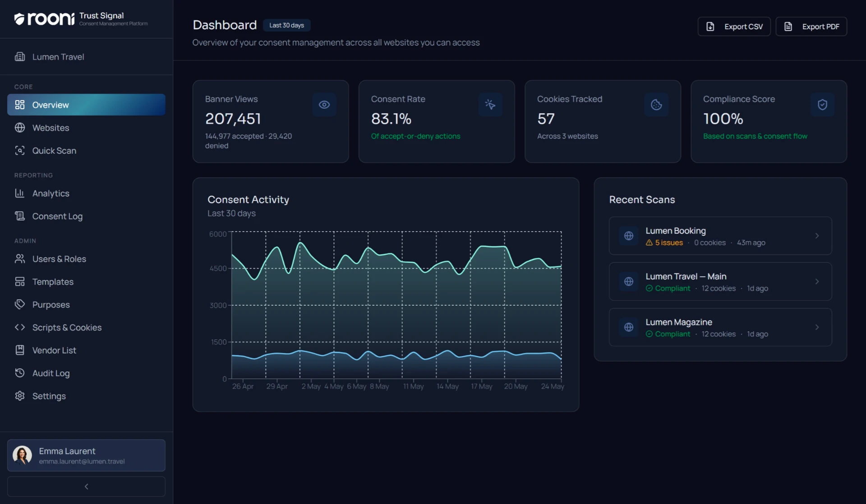Expand the Lumen Magazine scan chevron
Image resolution: width=866 pixels, height=504 pixels.
817,327
